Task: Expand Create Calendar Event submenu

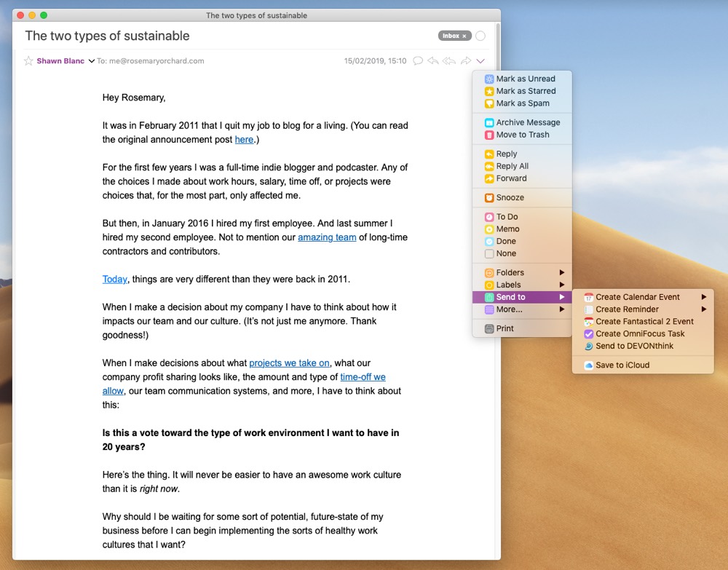Action: tap(643, 297)
